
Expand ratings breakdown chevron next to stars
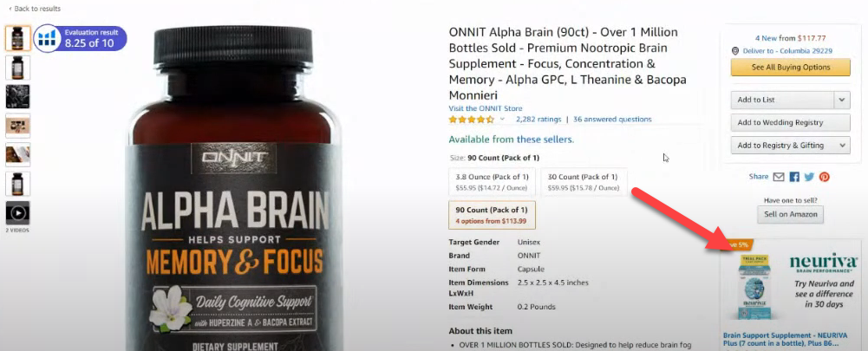tap(503, 119)
